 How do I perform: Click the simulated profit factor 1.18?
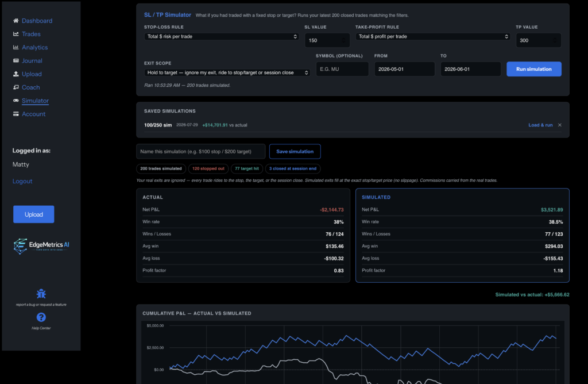pyautogui.click(x=558, y=271)
